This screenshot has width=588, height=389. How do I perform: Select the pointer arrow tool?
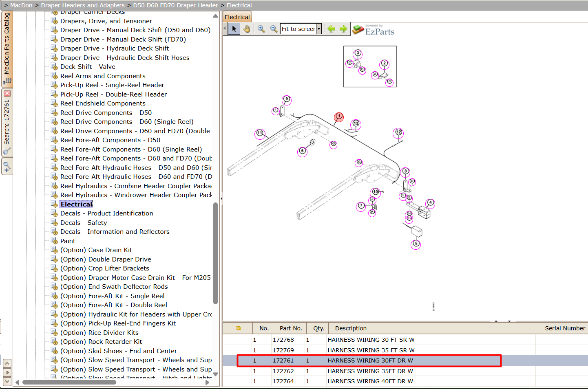pos(234,29)
